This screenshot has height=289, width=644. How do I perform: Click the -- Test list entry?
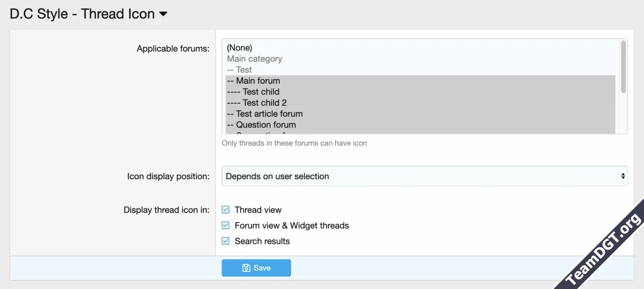[x=239, y=70]
